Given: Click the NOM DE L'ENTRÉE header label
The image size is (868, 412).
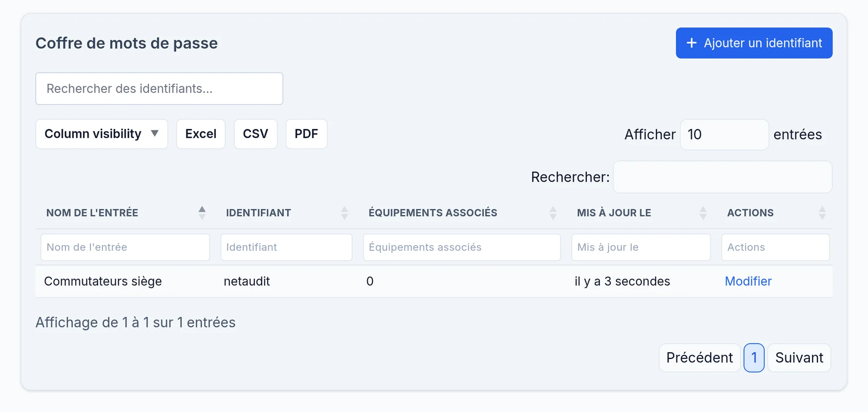Looking at the screenshot, I should pyautogui.click(x=92, y=213).
